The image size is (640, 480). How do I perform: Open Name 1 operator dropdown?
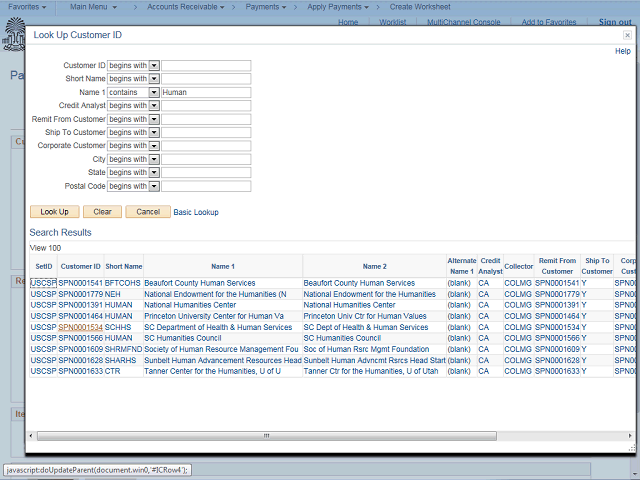pyautogui.click(x=154, y=92)
